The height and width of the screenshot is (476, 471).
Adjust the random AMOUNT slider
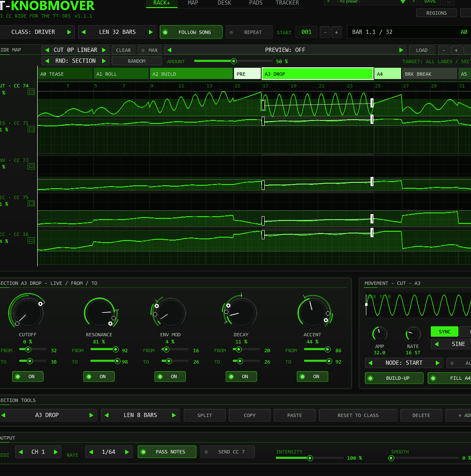click(233, 61)
